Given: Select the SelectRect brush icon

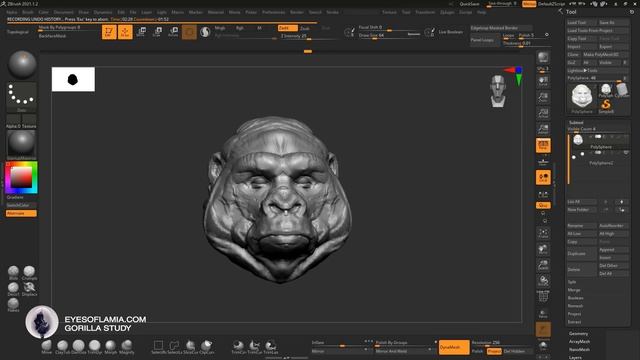Looking at the screenshot, I should click(158, 346).
